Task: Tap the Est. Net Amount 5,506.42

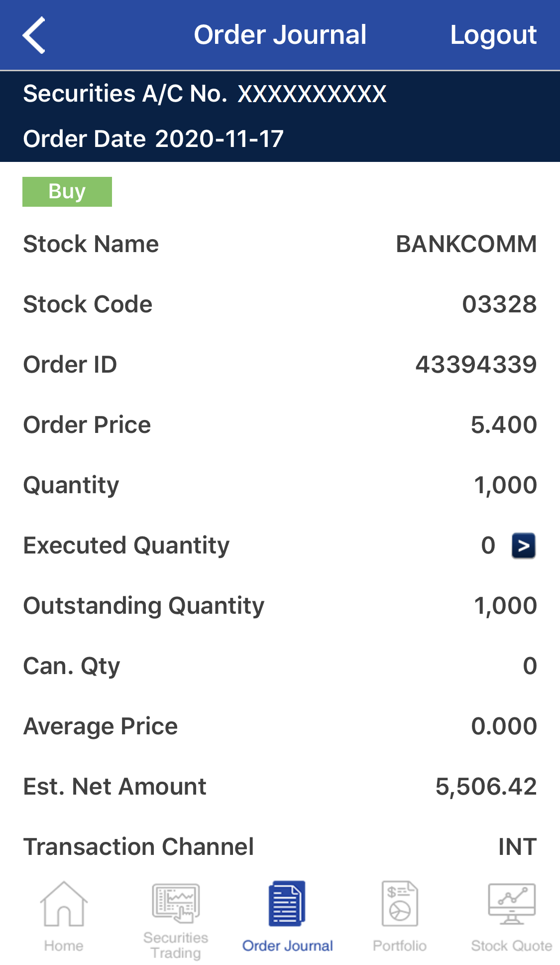Action: tap(486, 787)
